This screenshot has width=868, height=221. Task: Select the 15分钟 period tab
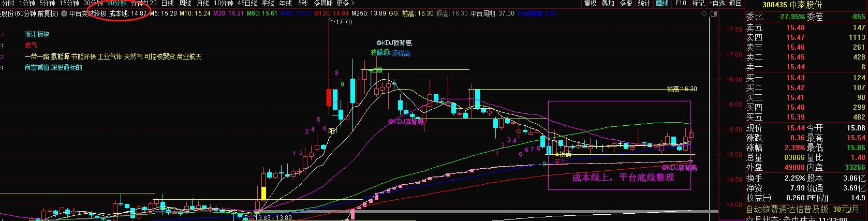[69, 3]
